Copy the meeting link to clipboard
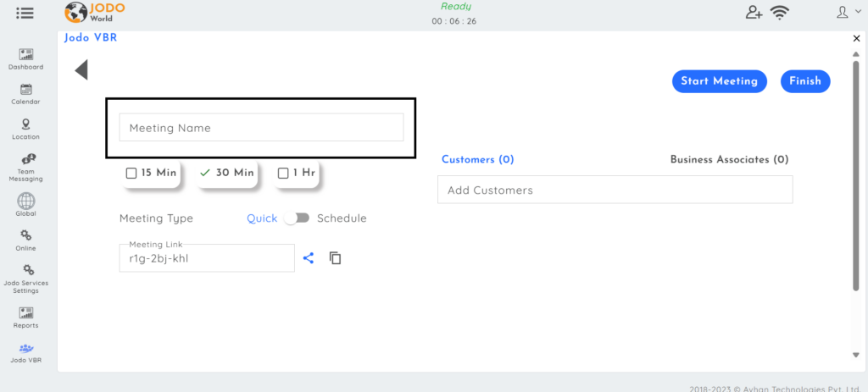Viewport: 868px width, 392px height. coord(335,257)
